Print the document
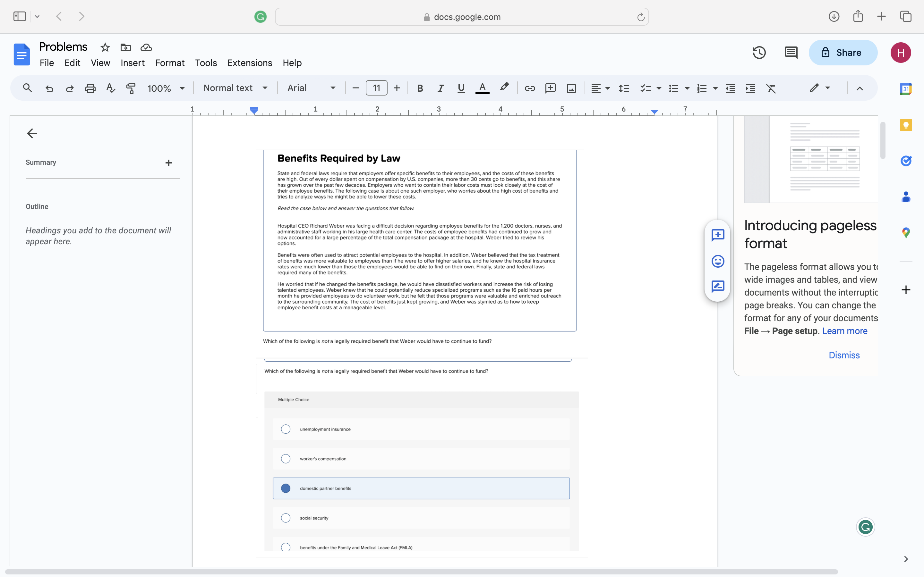 [90, 88]
